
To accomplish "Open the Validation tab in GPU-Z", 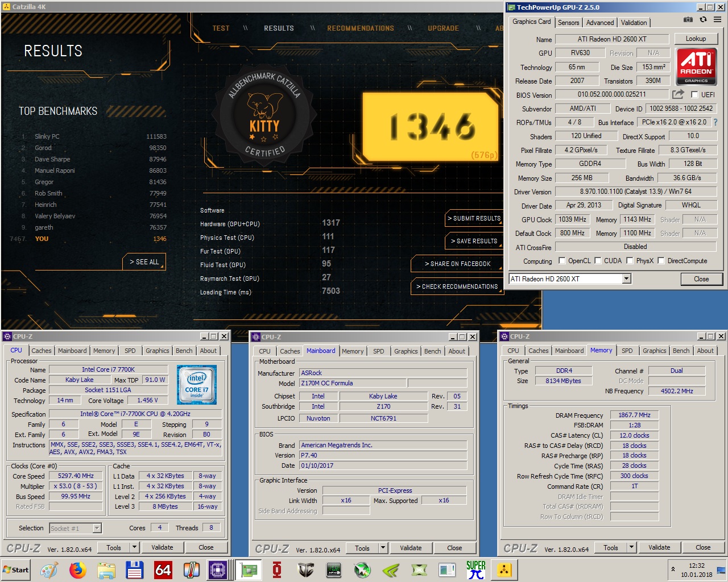I will 634,23.
